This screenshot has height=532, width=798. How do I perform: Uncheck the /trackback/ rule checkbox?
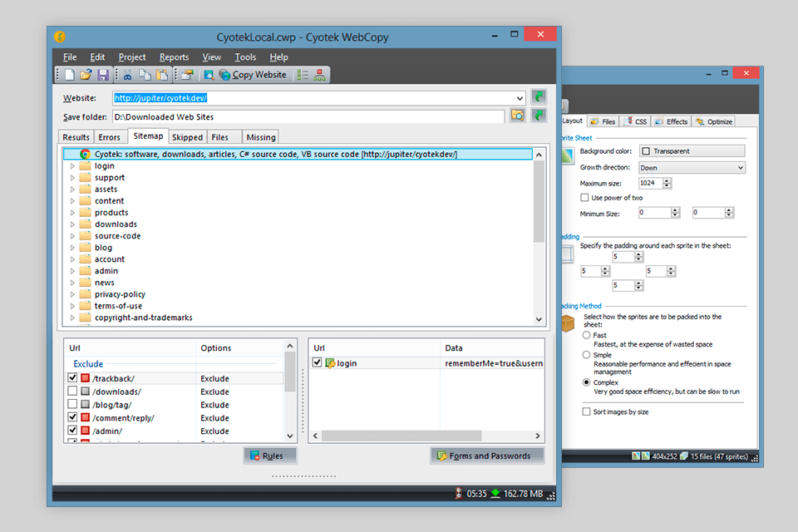pyautogui.click(x=73, y=378)
